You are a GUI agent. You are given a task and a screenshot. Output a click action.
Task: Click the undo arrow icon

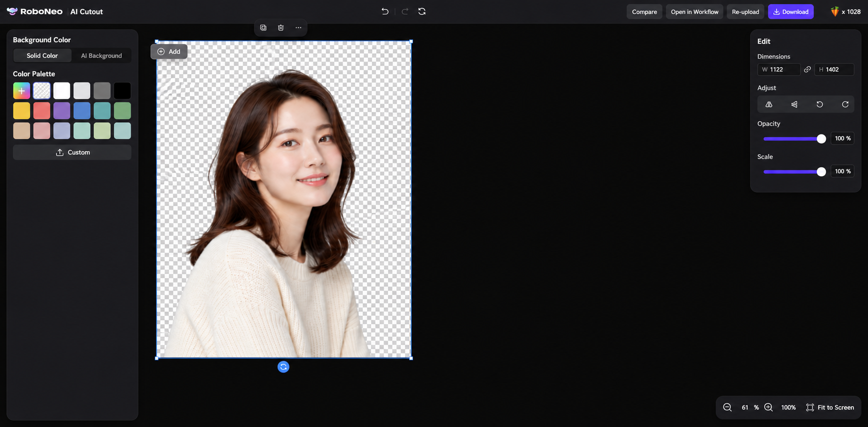click(385, 11)
